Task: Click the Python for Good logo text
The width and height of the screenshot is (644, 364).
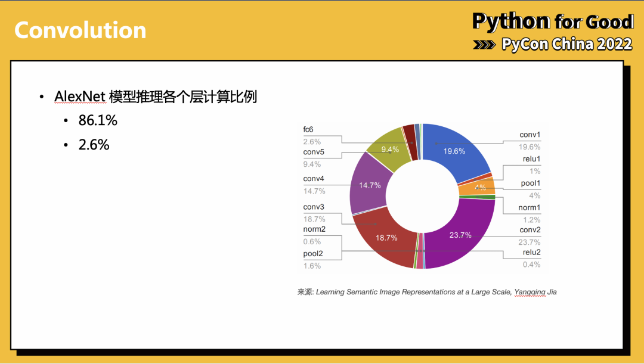Action: click(x=553, y=21)
